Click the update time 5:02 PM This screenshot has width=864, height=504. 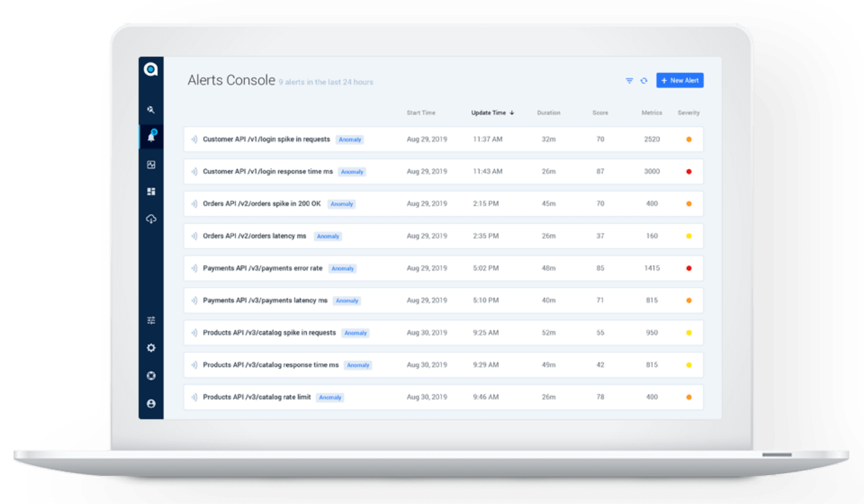[x=486, y=268]
